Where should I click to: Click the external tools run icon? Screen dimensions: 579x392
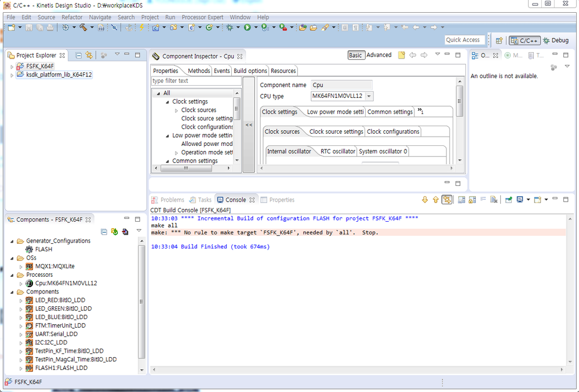tap(283, 28)
